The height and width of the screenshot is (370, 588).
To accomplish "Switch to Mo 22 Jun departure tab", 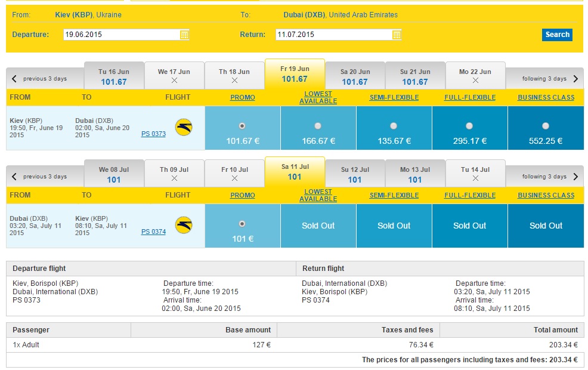I will pyautogui.click(x=475, y=76).
